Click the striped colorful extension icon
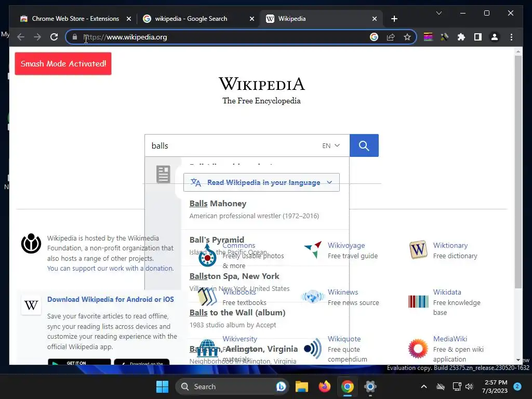532x399 pixels. click(428, 37)
